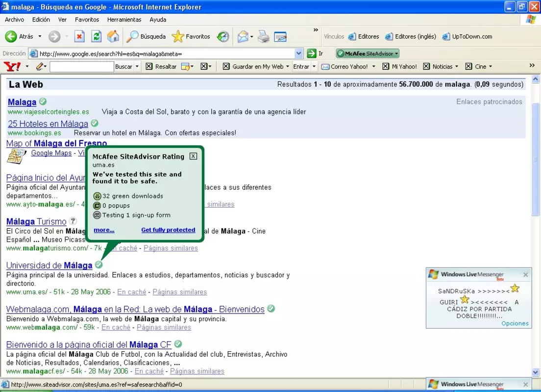Open the browsing History icon
This screenshot has width=541, height=392.
[x=223, y=36]
